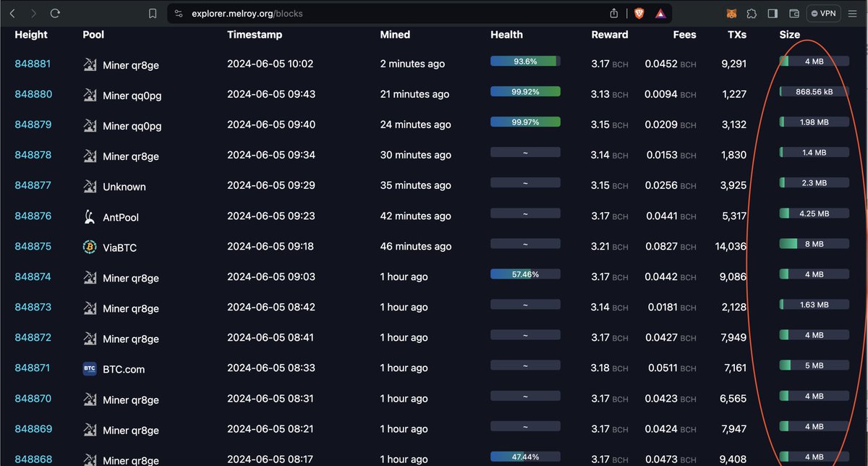Screen dimensions: 868x466
Task: Click the 14,036 transactions count
Action: coord(731,246)
